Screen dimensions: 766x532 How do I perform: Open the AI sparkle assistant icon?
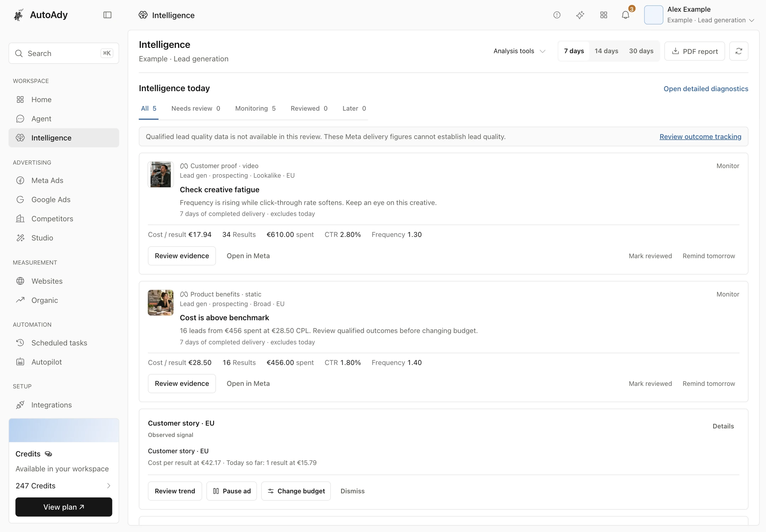[580, 15]
